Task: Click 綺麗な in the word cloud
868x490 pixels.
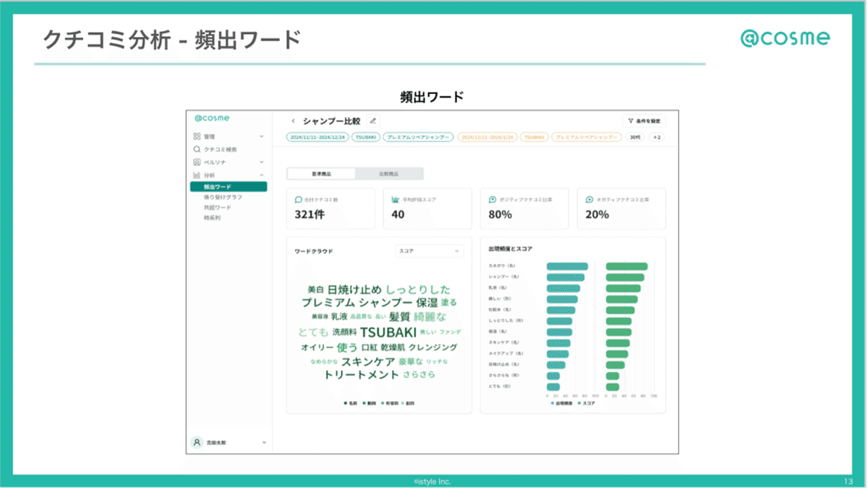Action: (430, 317)
